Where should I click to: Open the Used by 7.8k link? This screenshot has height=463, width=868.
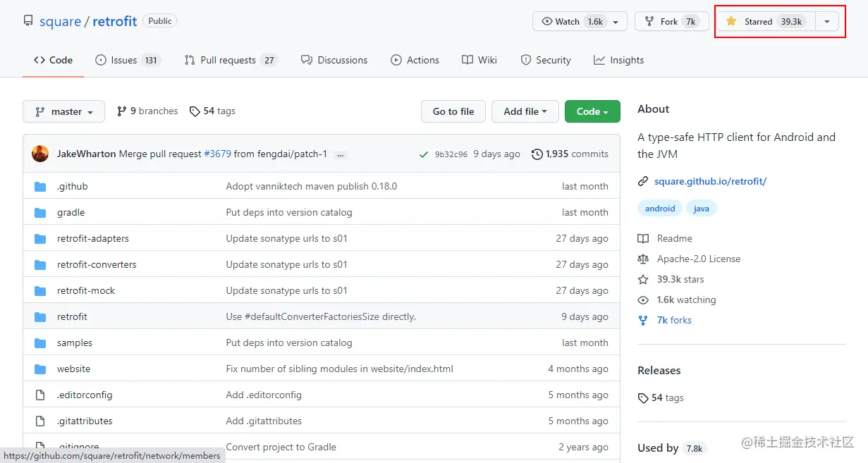pos(671,448)
